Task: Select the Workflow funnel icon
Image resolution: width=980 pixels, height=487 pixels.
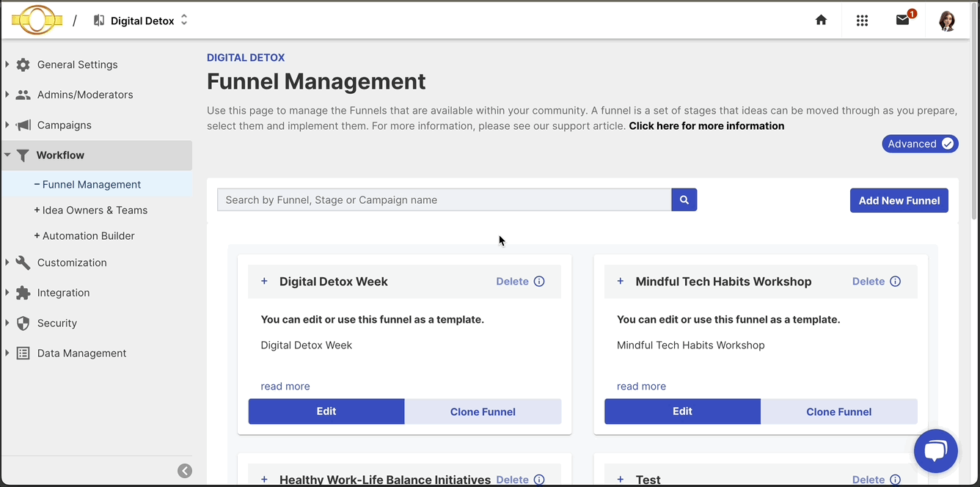Action: click(23, 155)
